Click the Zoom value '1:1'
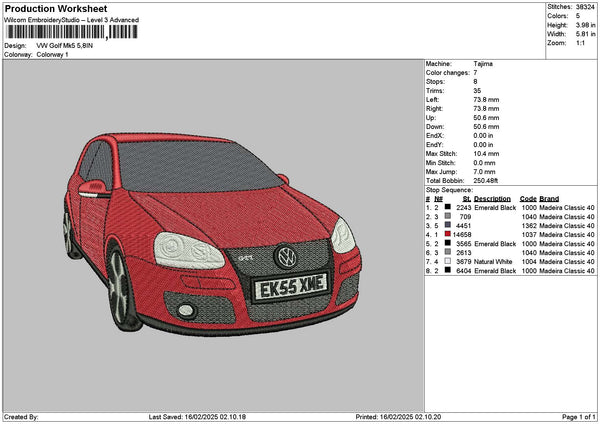Viewport: 600px width, 424px height. click(x=580, y=43)
